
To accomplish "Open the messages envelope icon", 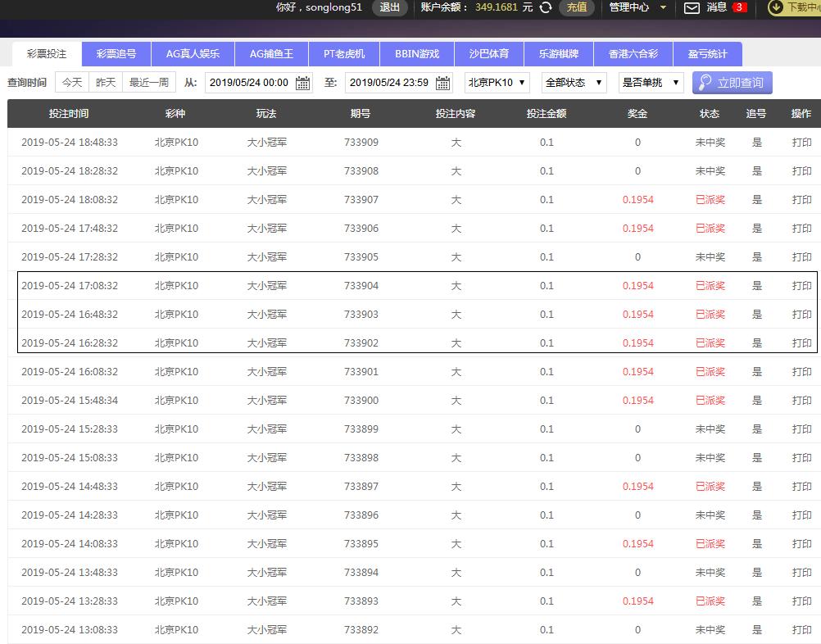I will pyautogui.click(x=692, y=8).
